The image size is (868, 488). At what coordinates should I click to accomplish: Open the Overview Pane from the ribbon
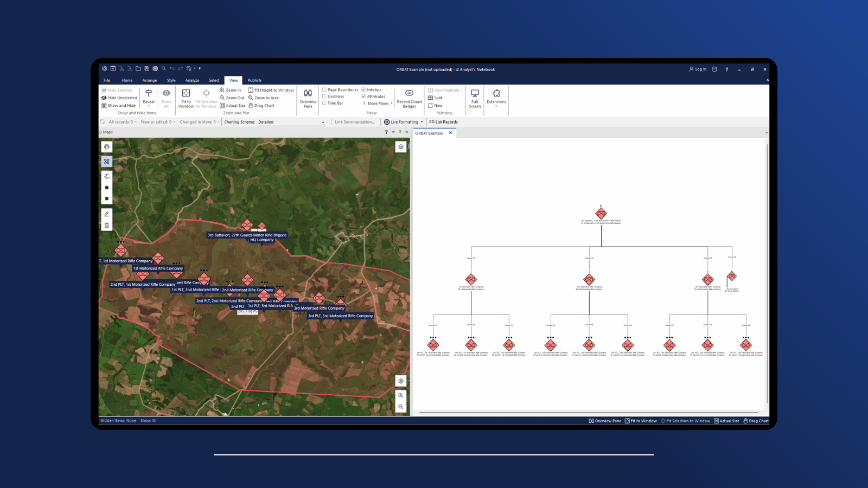coord(308,98)
